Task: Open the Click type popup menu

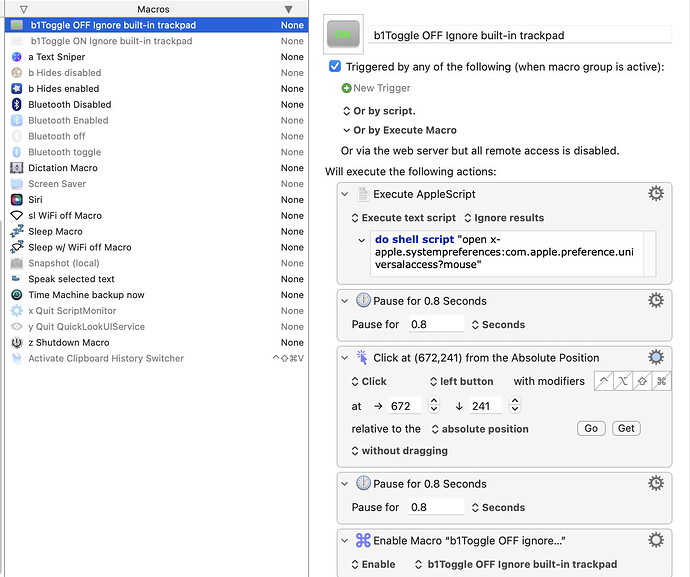Action: (x=369, y=382)
